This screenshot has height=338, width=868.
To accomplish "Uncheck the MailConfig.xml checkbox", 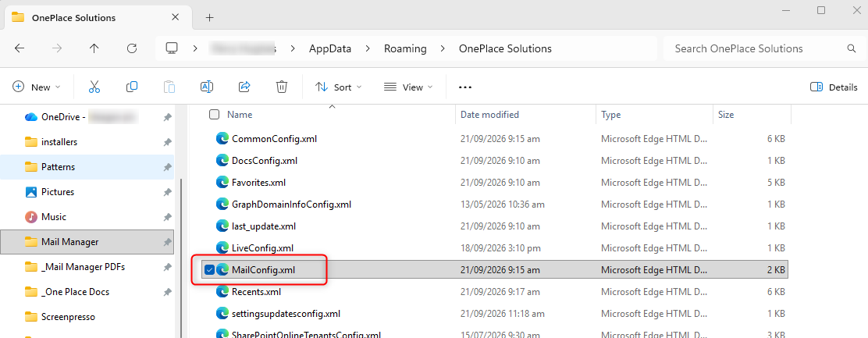I will 209,269.
